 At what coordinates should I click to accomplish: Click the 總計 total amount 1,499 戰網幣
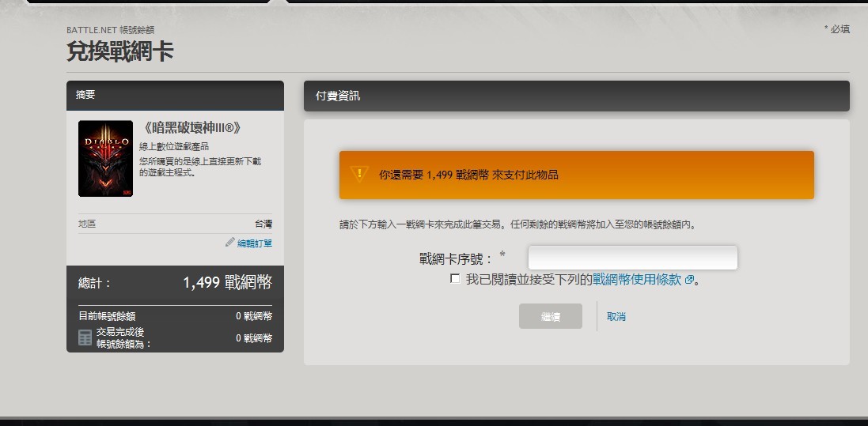228,283
